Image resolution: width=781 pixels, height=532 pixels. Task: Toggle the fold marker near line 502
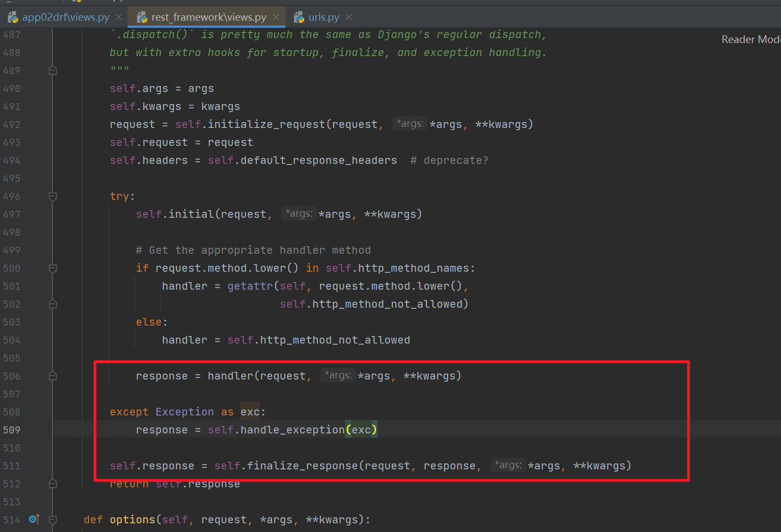click(x=52, y=303)
